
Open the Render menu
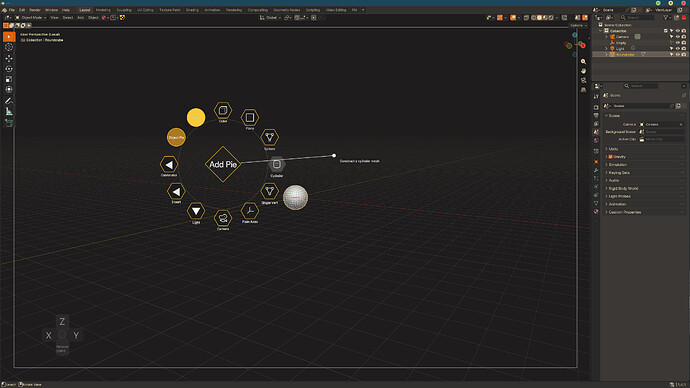tap(35, 10)
